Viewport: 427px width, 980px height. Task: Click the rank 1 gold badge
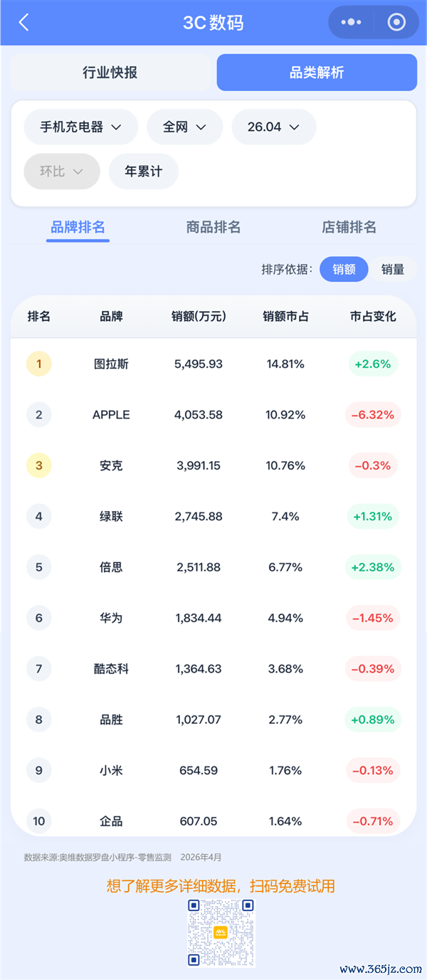(x=39, y=364)
